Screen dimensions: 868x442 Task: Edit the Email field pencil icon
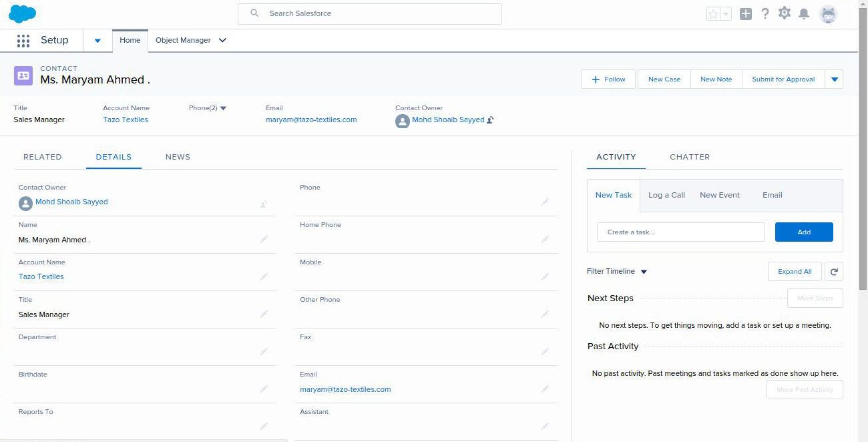pyautogui.click(x=545, y=389)
